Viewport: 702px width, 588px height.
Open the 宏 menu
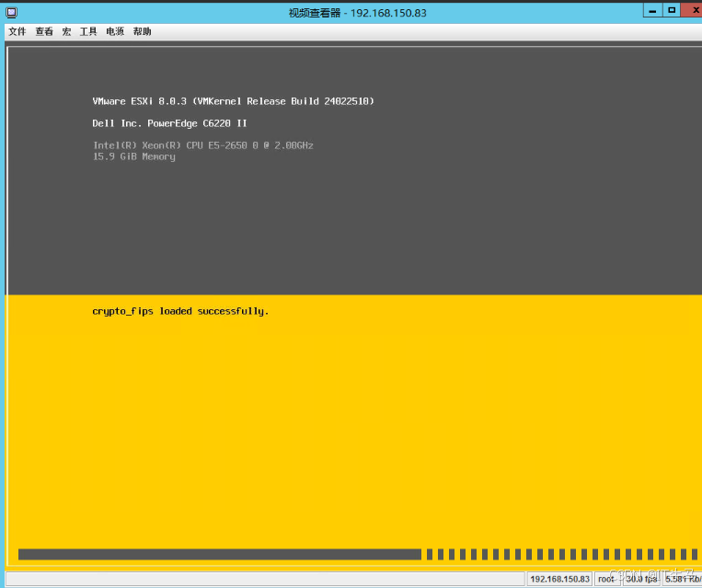pos(67,31)
